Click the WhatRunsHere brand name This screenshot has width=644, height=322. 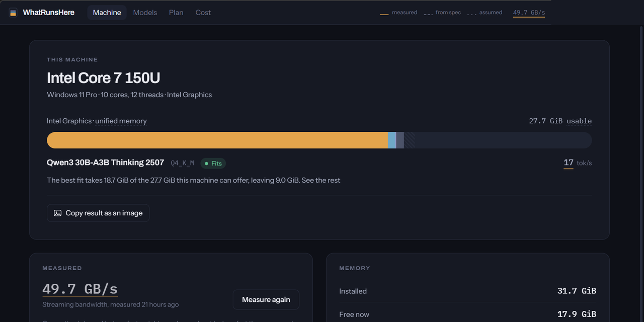point(49,13)
